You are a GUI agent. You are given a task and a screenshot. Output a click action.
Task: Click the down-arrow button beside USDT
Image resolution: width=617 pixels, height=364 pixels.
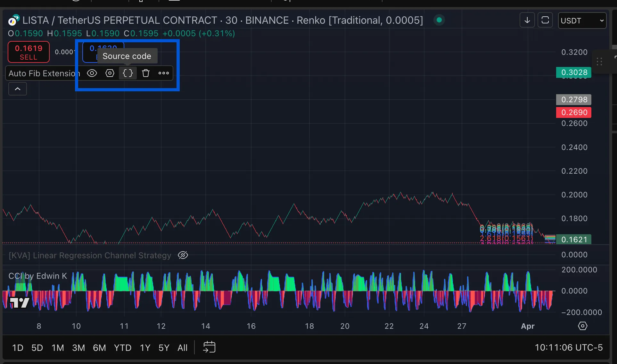tap(527, 21)
